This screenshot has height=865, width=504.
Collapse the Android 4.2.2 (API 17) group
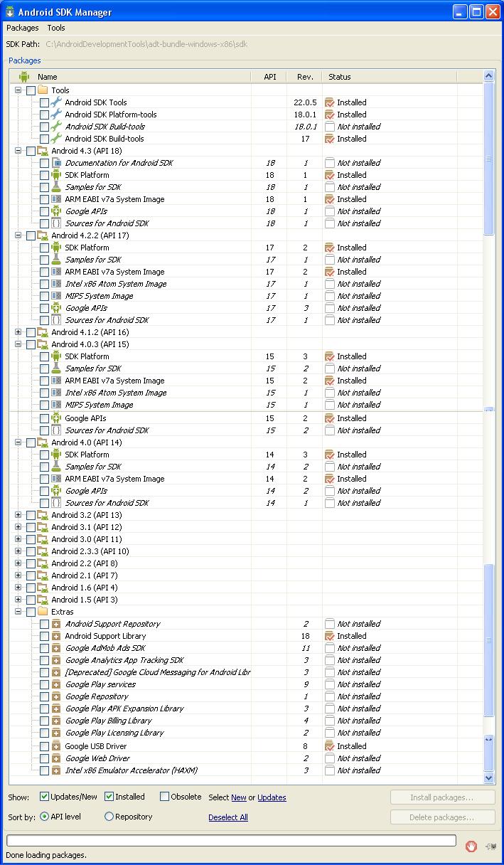tap(18, 235)
